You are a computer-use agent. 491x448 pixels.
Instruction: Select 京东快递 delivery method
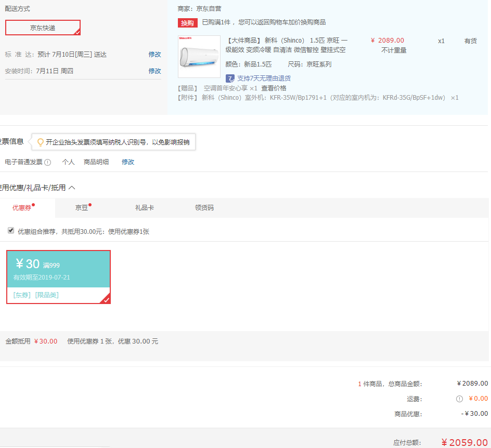[x=43, y=28]
